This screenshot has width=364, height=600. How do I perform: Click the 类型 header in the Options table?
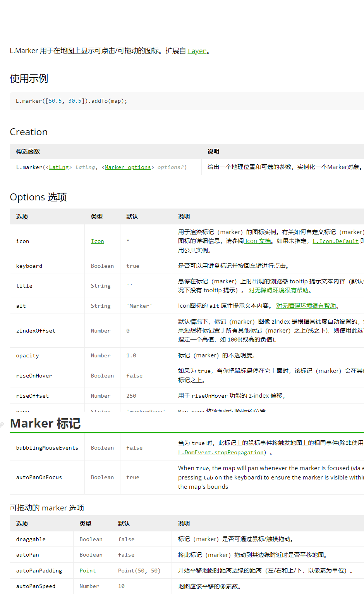coord(97,217)
